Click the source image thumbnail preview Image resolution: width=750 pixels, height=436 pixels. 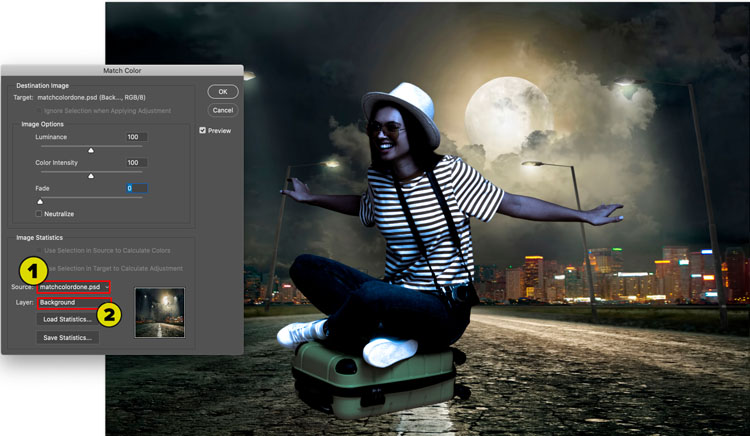[x=159, y=312]
